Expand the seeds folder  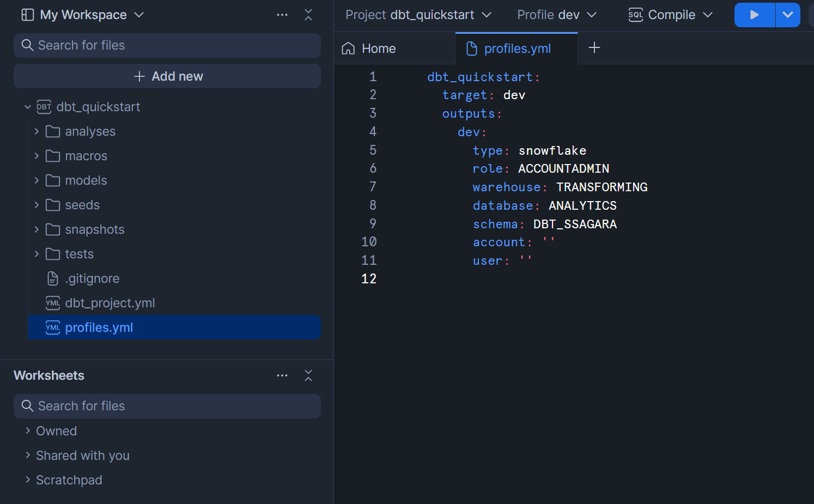(37, 205)
